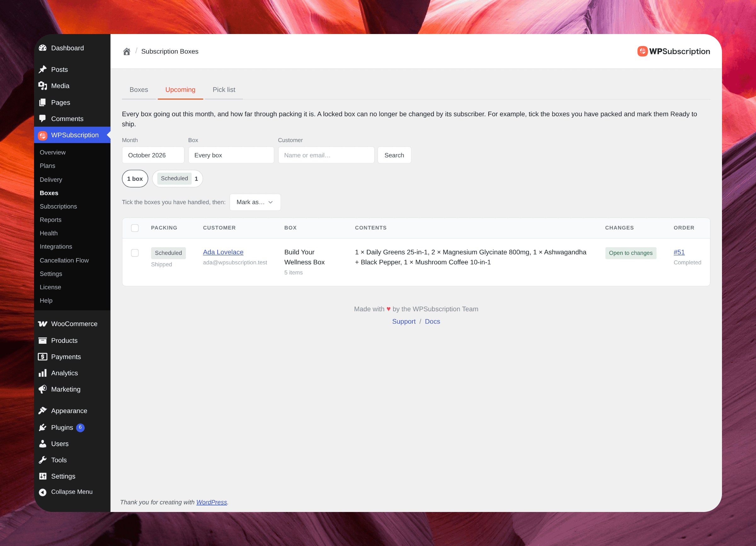Open the Box filter showing Every box
The height and width of the screenshot is (546, 756).
coord(231,155)
